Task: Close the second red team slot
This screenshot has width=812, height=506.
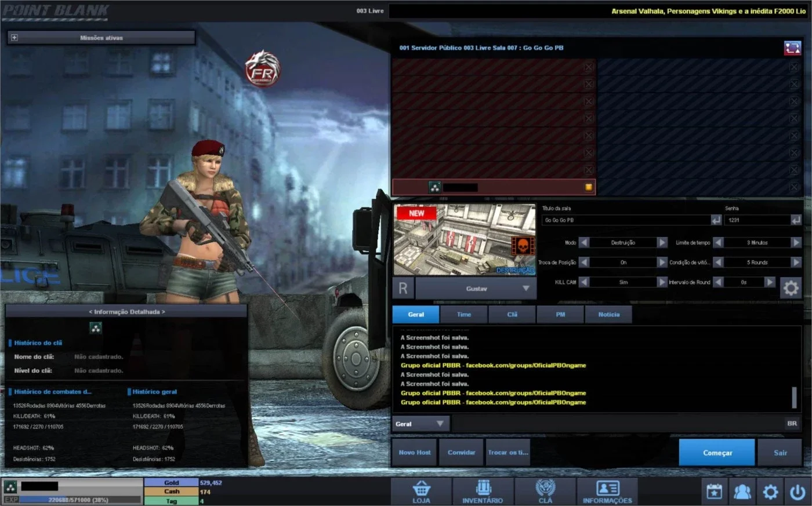Action: tap(588, 84)
